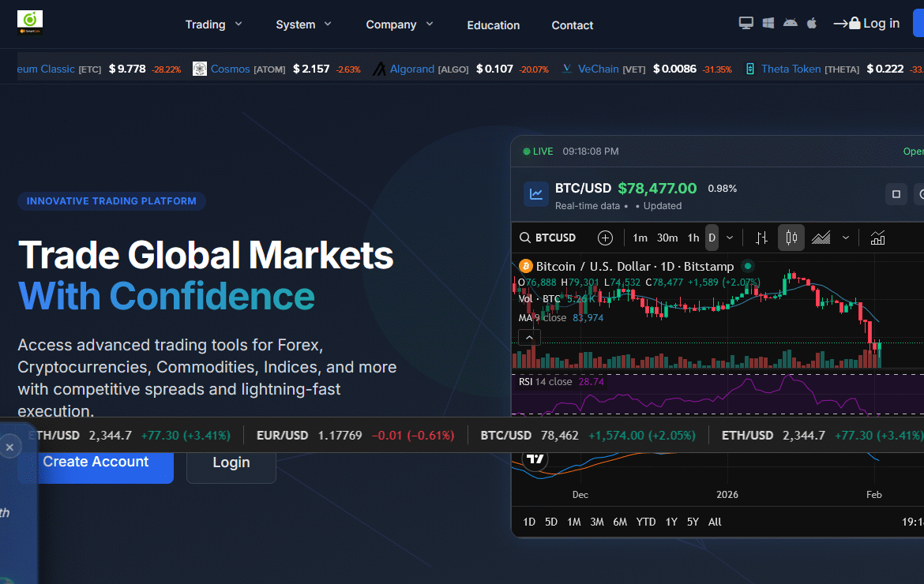
Task: Click the Android download icon
Action: pos(790,24)
